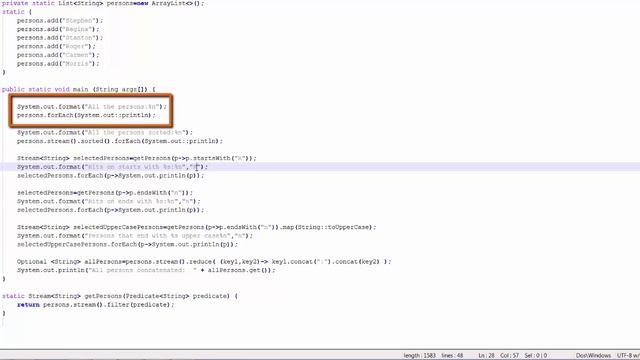This screenshot has width=640, height=360.
Task: Click the persons.add("Stanton") line
Action: pyautogui.click(x=60, y=38)
